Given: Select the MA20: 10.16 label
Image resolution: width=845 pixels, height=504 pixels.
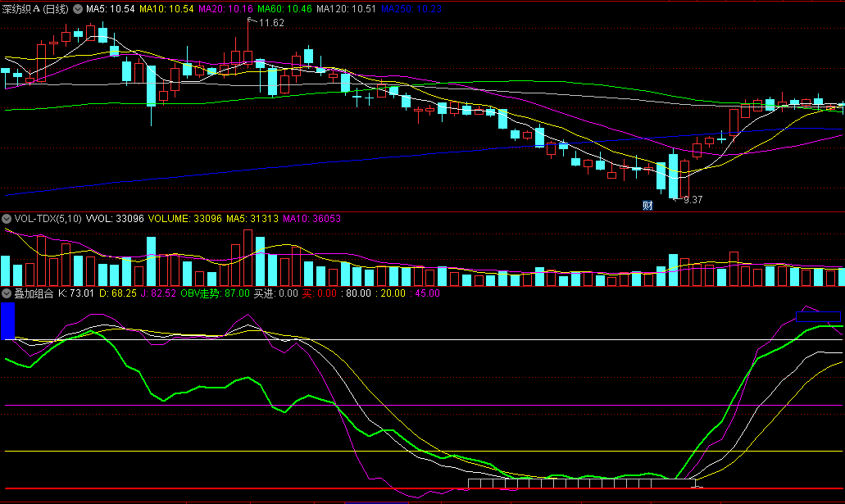Looking at the screenshot, I should [226, 9].
